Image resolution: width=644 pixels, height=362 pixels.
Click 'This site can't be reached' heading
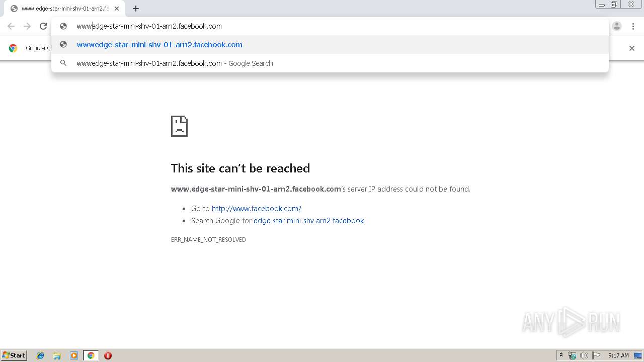tap(240, 168)
